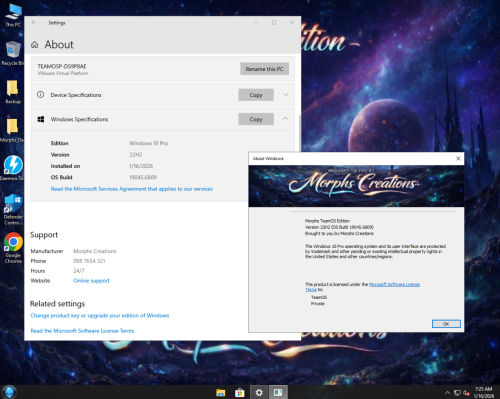Select OS Build value 19045.6809
The width and height of the screenshot is (500, 399).
click(x=143, y=177)
